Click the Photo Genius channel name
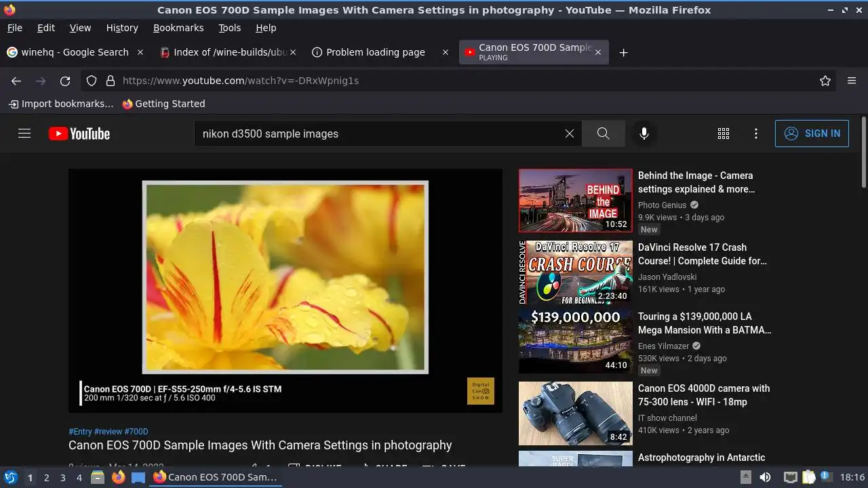868x488 pixels. coord(663,205)
